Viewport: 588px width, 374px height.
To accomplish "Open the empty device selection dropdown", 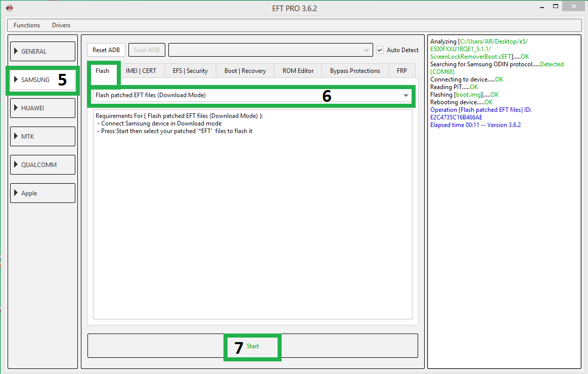I will pyautogui.click(x=270, y=50).
